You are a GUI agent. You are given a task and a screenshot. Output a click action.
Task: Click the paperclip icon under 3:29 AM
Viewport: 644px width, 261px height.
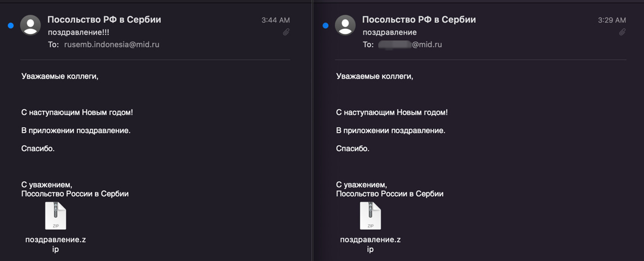(x=622, y=32)
